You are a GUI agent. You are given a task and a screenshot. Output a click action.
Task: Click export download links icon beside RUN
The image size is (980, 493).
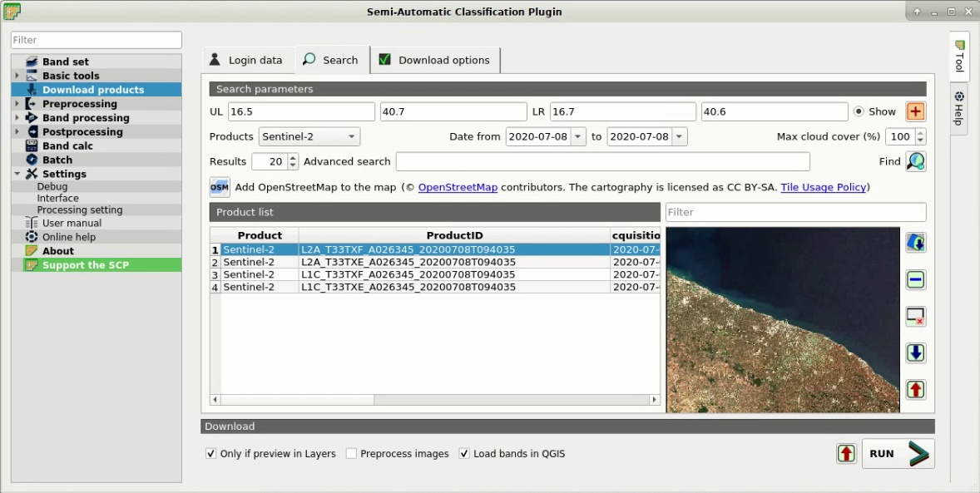(846, 454)
